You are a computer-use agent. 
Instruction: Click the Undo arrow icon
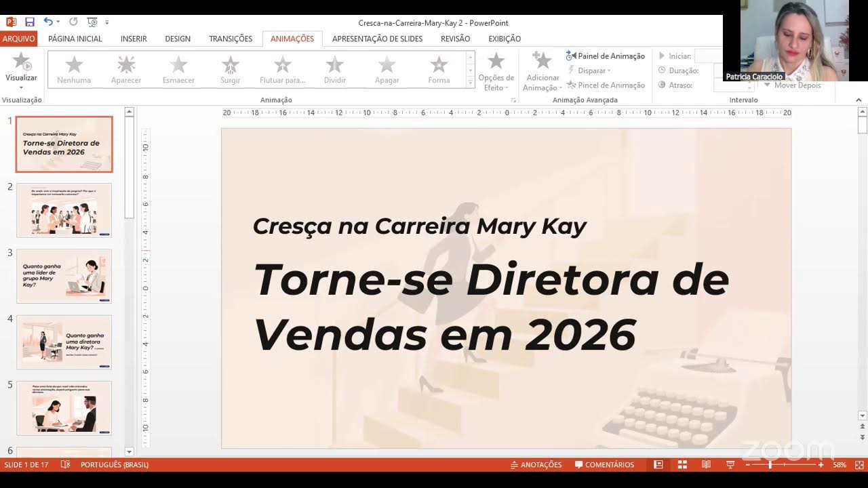coord(48,22)
